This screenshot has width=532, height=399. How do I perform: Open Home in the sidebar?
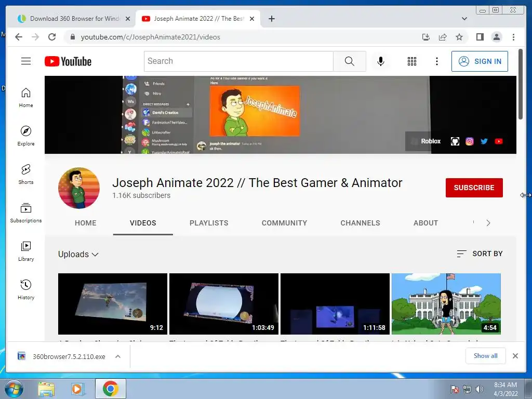click(x=26, y=98)
